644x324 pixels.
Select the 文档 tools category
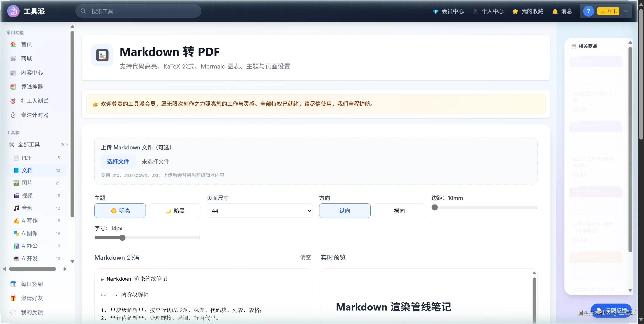coord(37,170)
